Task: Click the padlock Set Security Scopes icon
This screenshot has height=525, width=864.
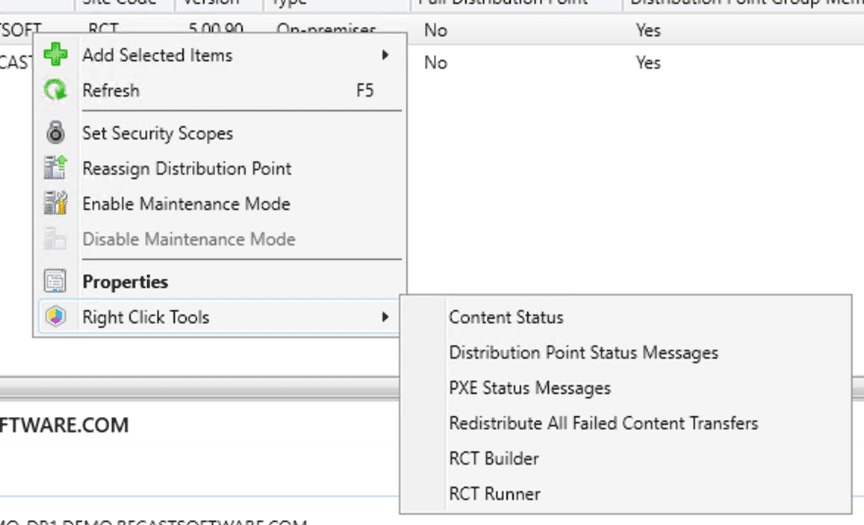Action: click(56, 133)
